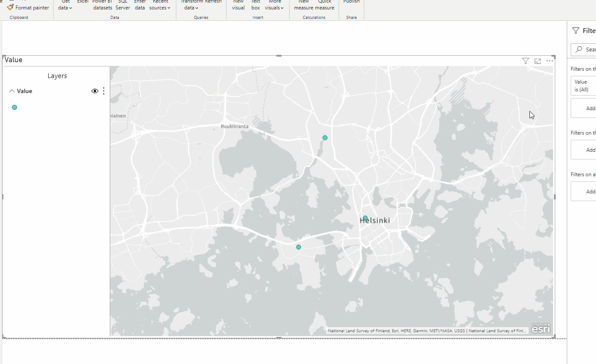Open Focus mode for the map visual
596x364 pixels.
[x=538, y=61]
